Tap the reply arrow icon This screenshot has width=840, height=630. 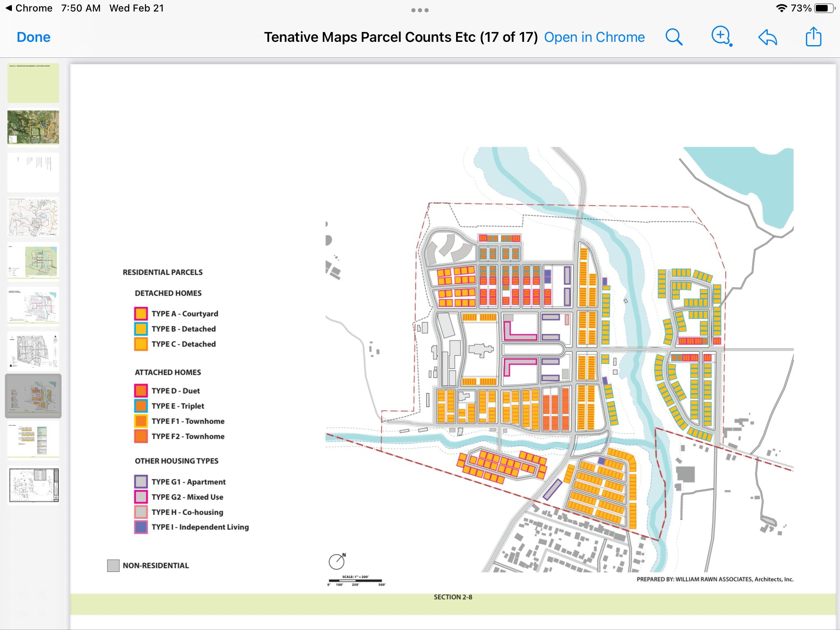767,37
